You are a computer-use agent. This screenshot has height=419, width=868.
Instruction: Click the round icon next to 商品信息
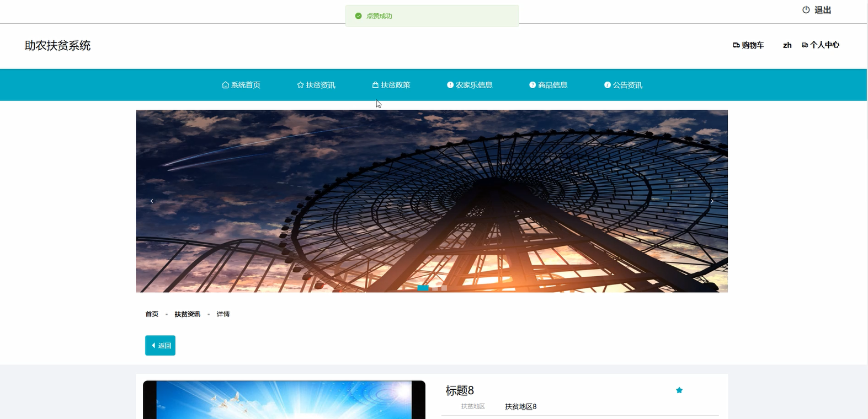pyautogui.click(x=532, y=85)
